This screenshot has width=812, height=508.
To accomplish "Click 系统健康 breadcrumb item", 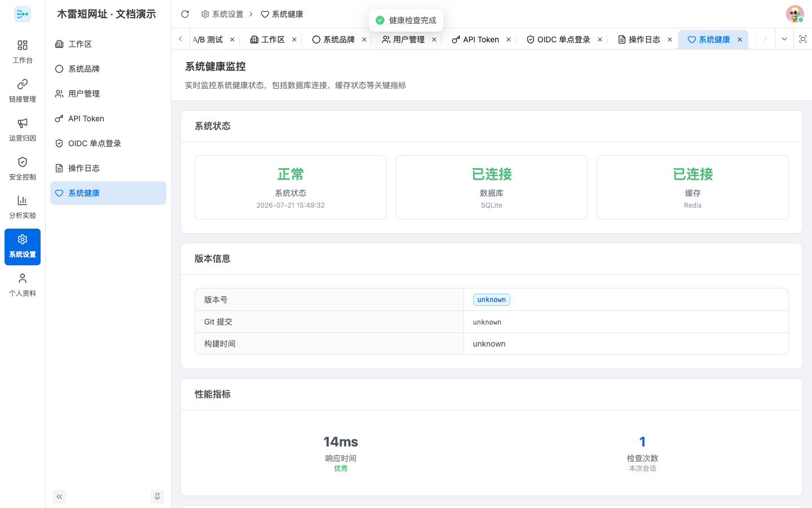I will [x=282, y=14].
